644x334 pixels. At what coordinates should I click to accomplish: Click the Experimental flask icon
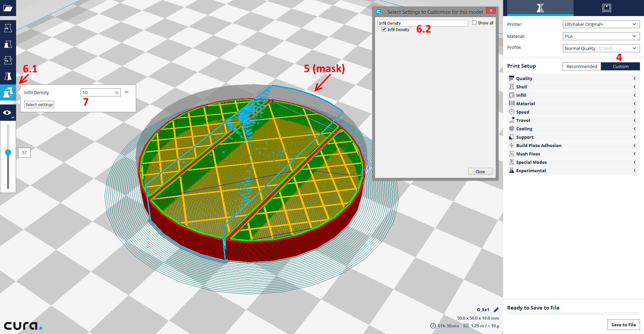tap(512, 171)
